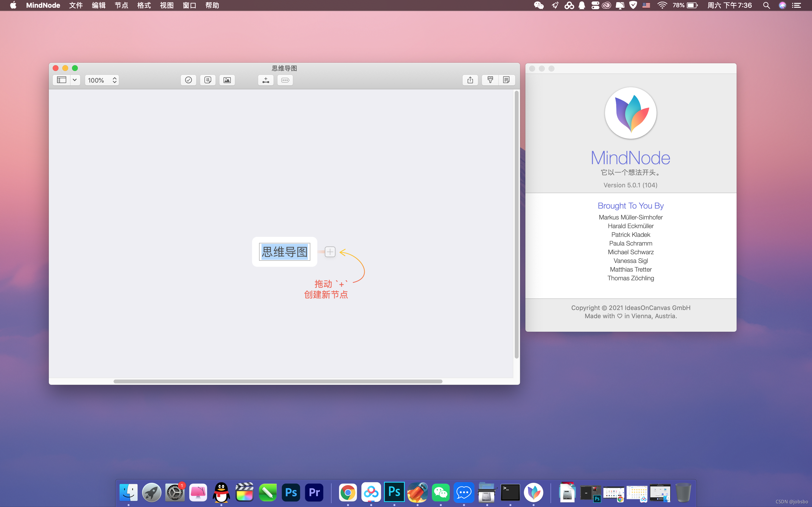Open the 格式 menu

tap(144, 5)
